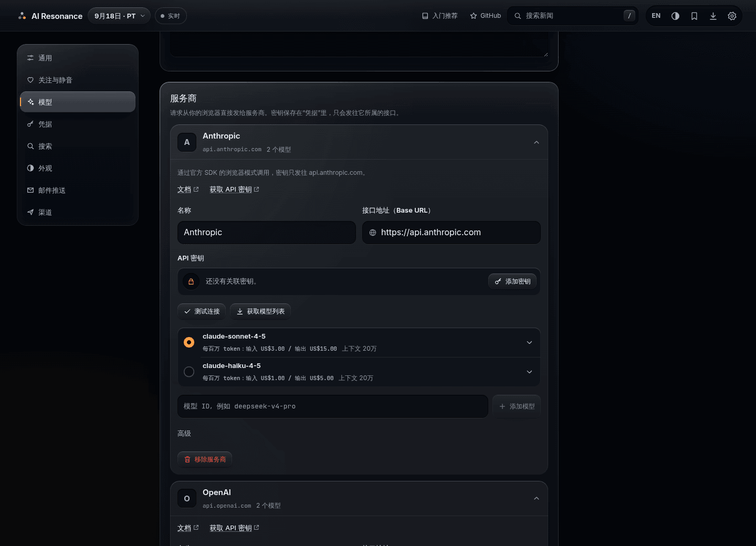Click 测试连接 test connection button
Viewport: 756px width, 546px height.
(202, 311)
